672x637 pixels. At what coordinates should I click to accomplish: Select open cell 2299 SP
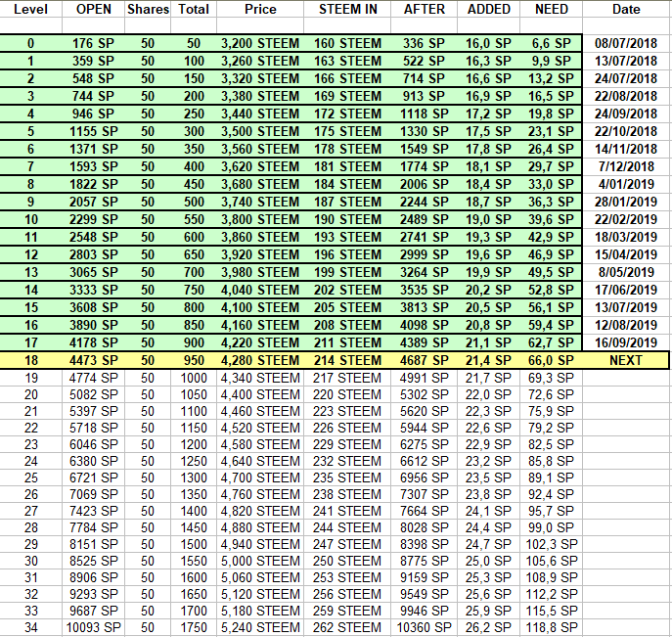click(94, 219)
